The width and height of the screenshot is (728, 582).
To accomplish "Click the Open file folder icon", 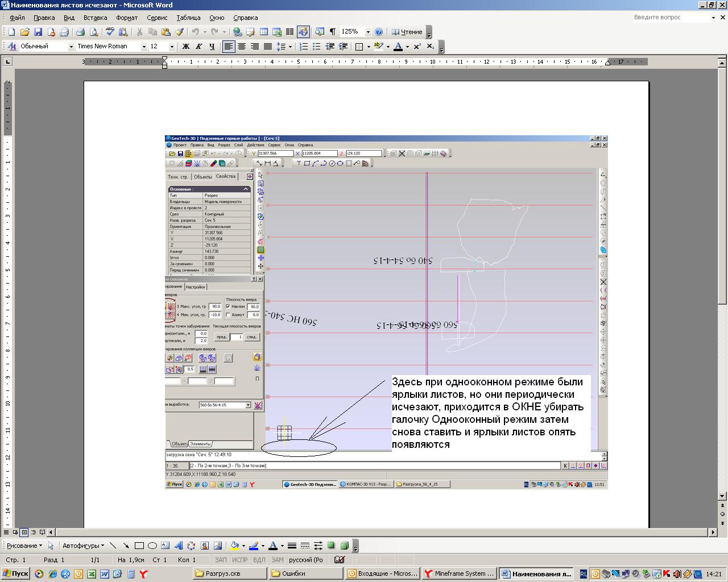I will point(24,32).
